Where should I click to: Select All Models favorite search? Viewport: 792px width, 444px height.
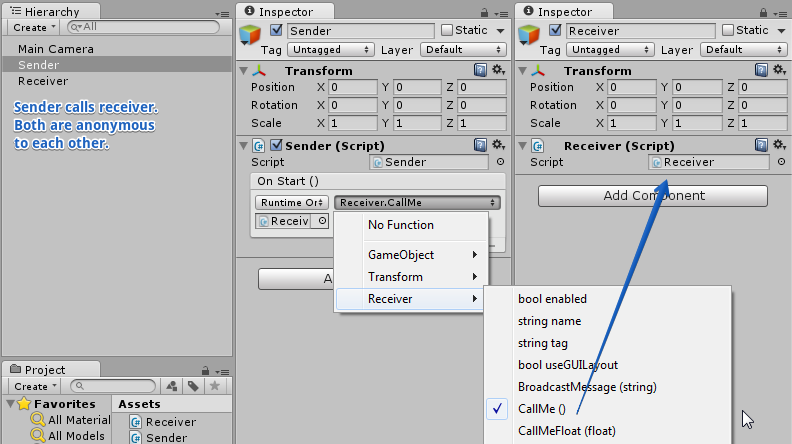click(67, 435)
